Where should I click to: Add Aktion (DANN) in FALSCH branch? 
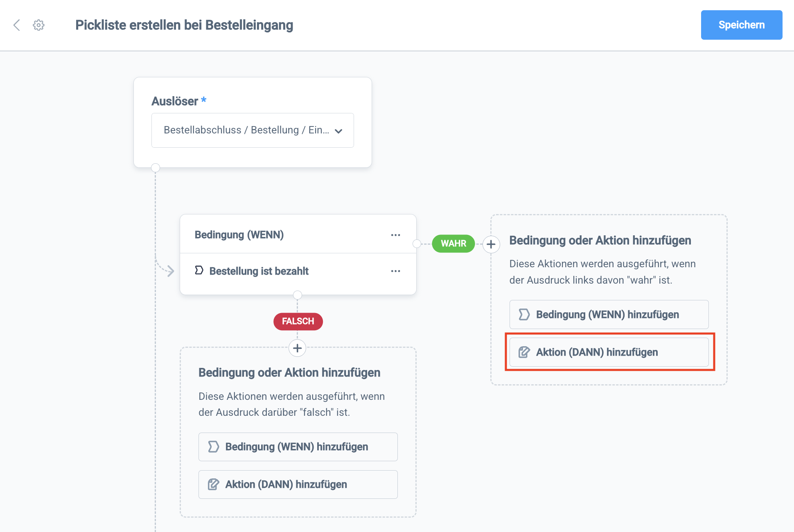(x=298, y=484)
